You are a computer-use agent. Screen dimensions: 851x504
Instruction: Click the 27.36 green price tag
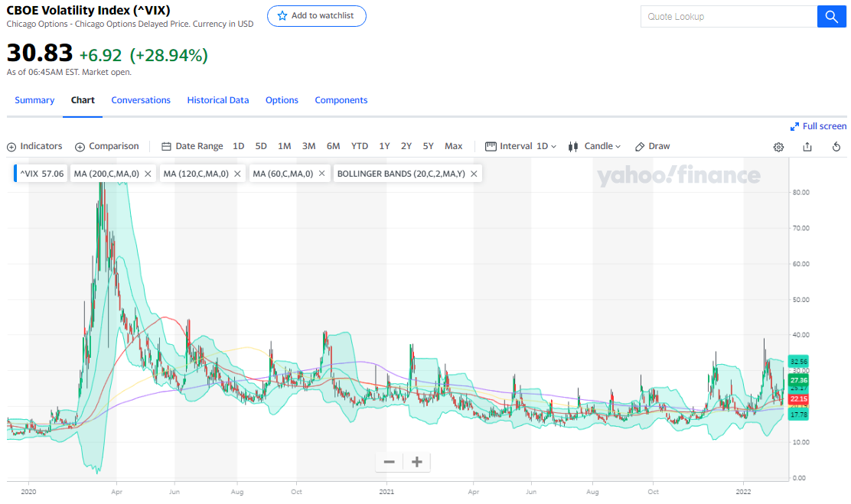[798, 380]
